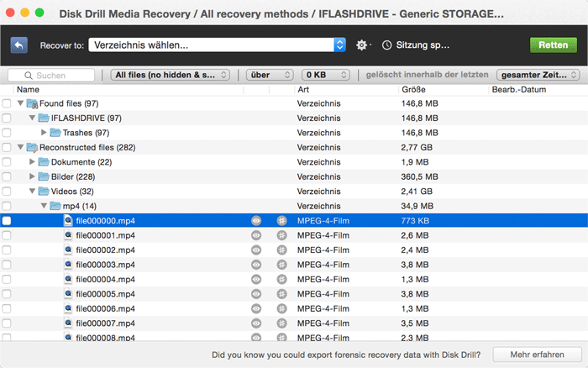Open the 0 KB size dropdown
Image resolution: width=588 pixels, height=368 pixels.
coord(326,75)
